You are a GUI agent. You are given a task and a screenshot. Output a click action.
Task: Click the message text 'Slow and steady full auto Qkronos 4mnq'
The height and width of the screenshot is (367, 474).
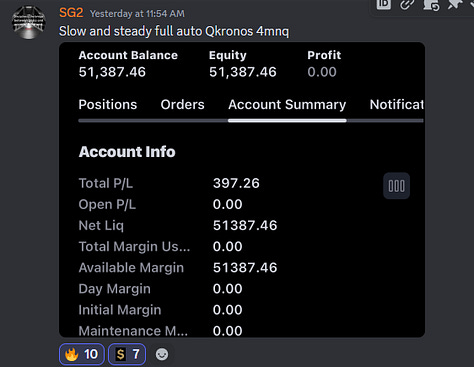tap(174, 31)
